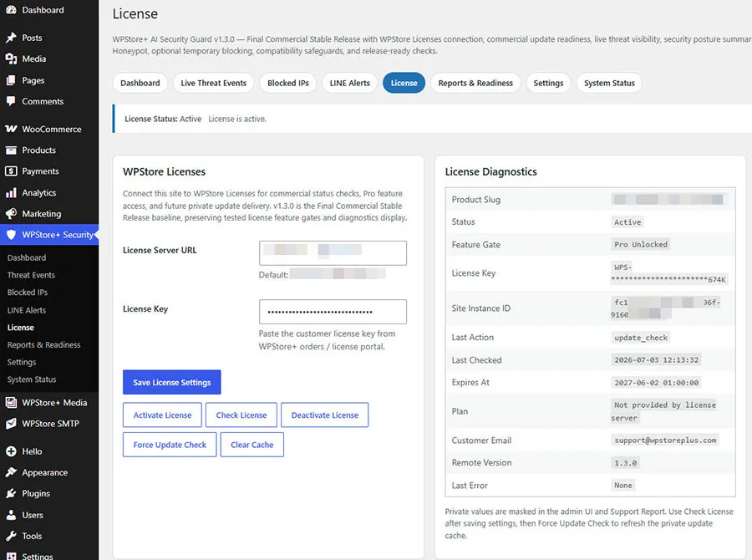Focus the License Key password field
Viewport: 752px width, 560px height.
333,312
